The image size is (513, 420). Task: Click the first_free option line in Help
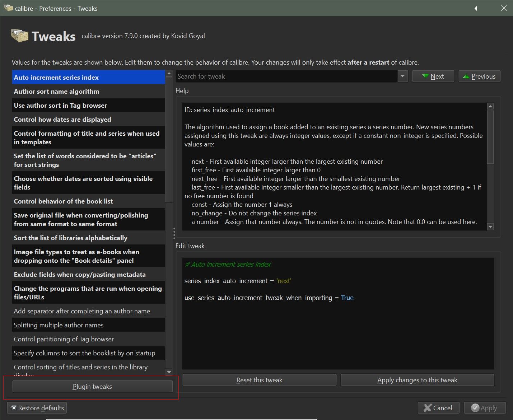(x=256, y=170)
